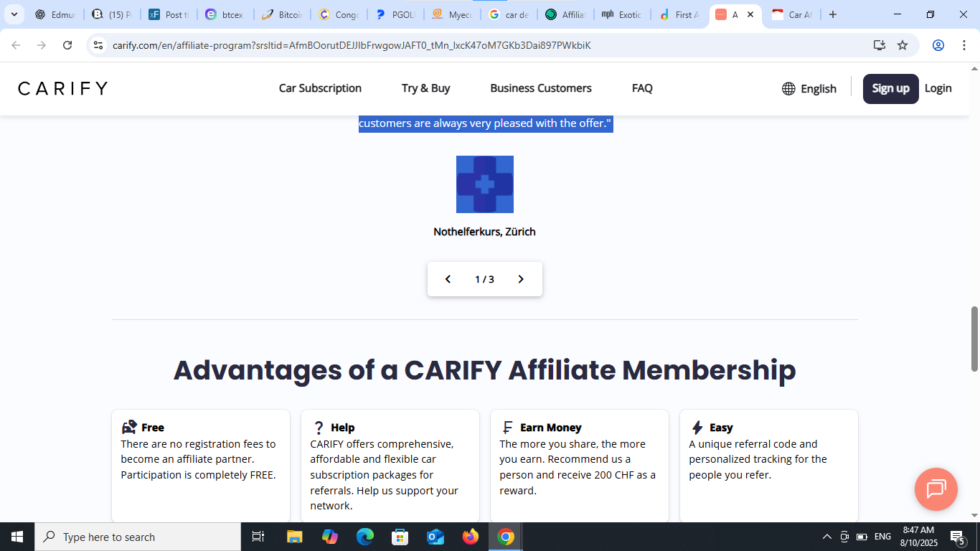Switch to the Exotic tab
Image resolution: width=980 pixels, height=551 pixels.
click(x=622, y=14)
